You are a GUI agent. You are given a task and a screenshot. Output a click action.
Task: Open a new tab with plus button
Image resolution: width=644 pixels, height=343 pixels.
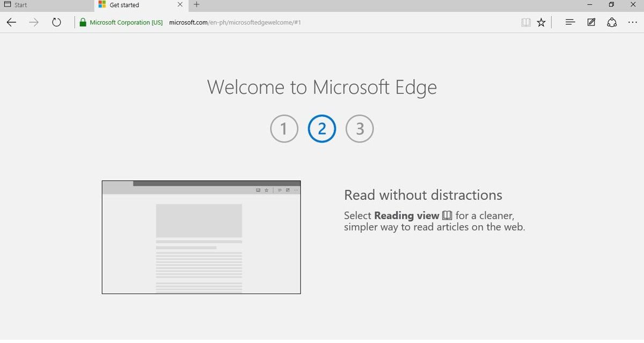pos(196,5)
